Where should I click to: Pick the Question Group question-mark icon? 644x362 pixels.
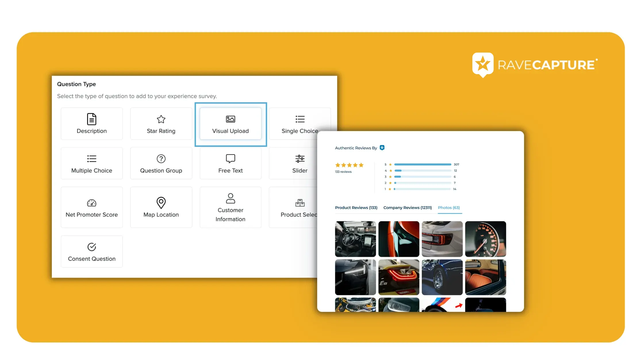[161, 159]
